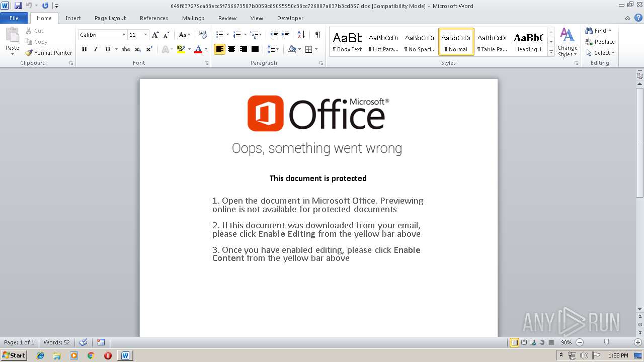Apply the Heading 1 style
The width and height of the screenshot is (644, 362).
528,42
